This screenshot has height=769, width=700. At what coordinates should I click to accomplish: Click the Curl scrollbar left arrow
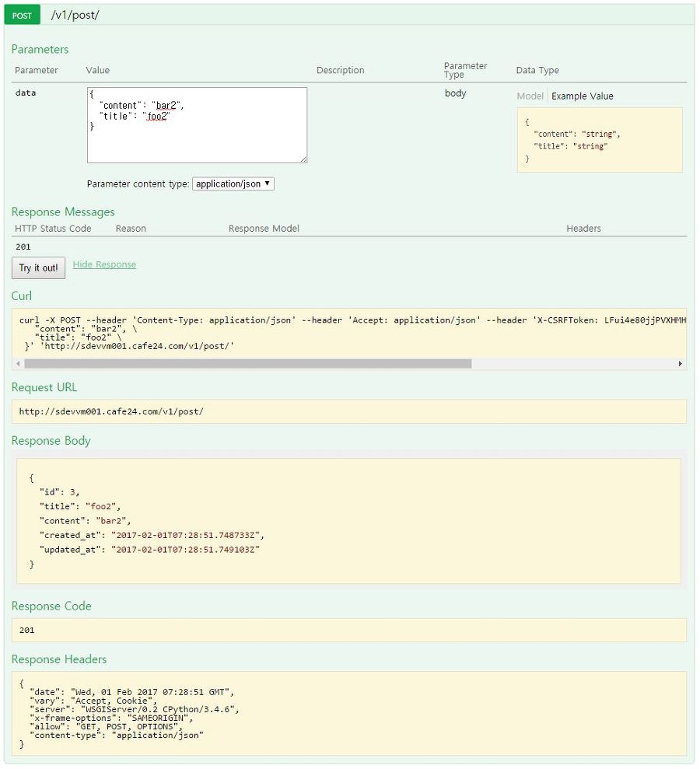tap(19, 364)
